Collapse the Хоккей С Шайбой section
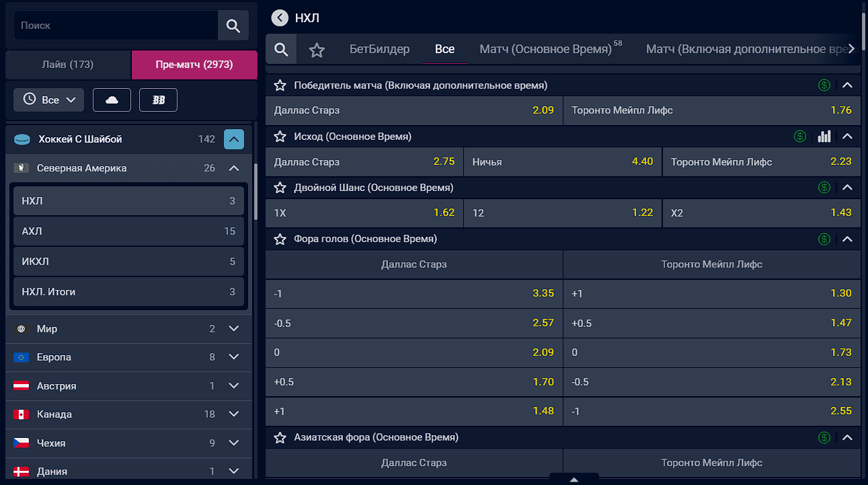 [234, 139]
